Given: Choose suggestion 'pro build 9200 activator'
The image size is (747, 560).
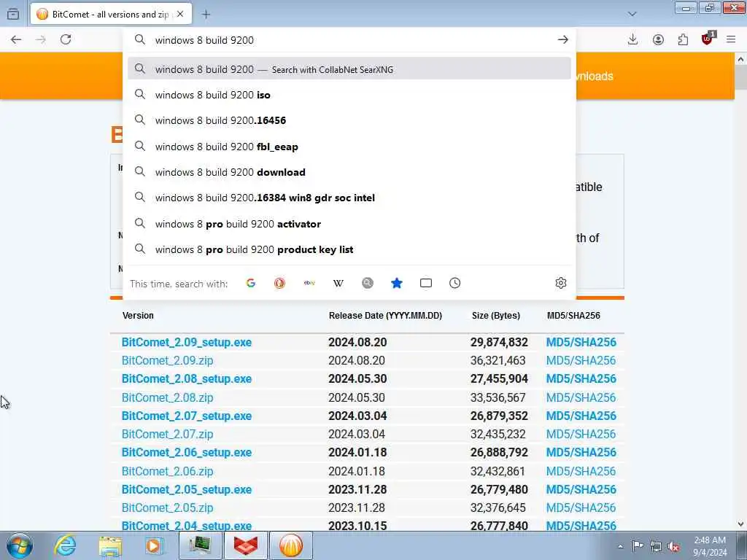Looking at the screenshot, I should pos(349,224).
